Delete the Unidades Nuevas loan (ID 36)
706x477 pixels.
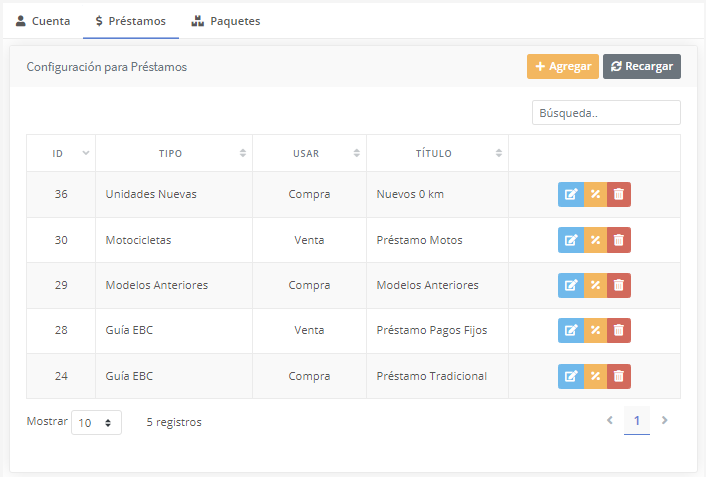(x=619, y=194)
